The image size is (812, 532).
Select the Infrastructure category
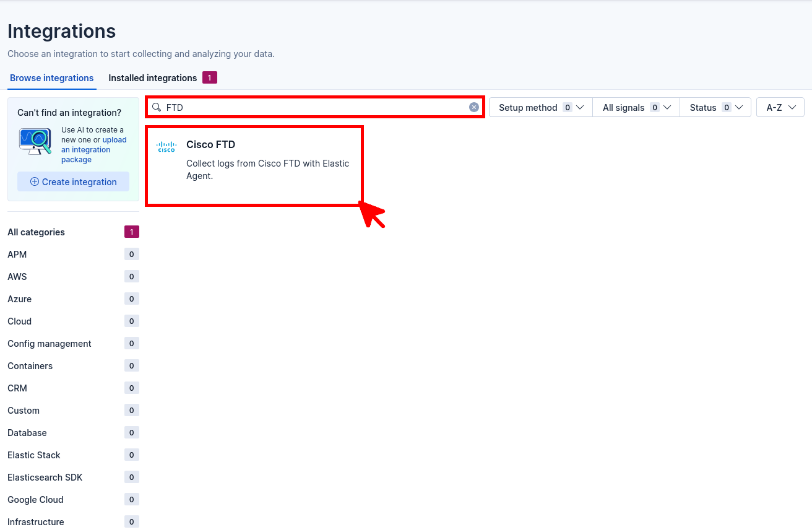[x=73, y=522]
